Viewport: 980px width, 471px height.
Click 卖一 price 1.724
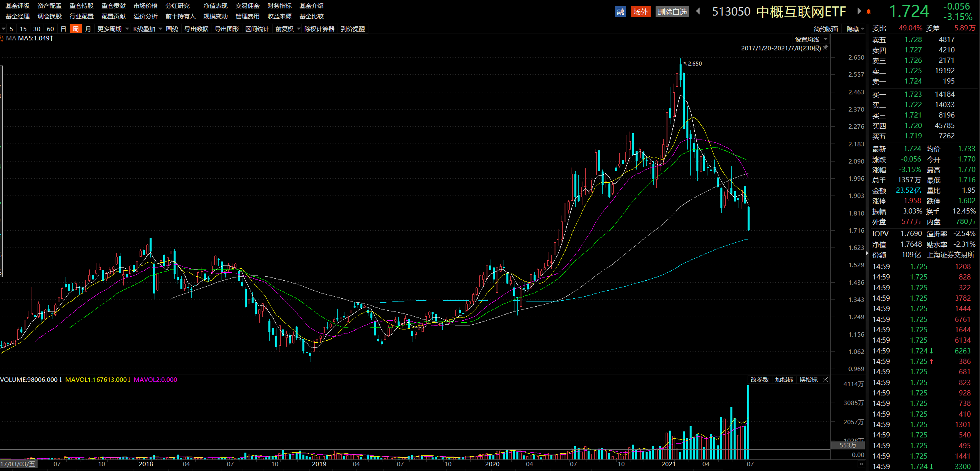(913, 81)
